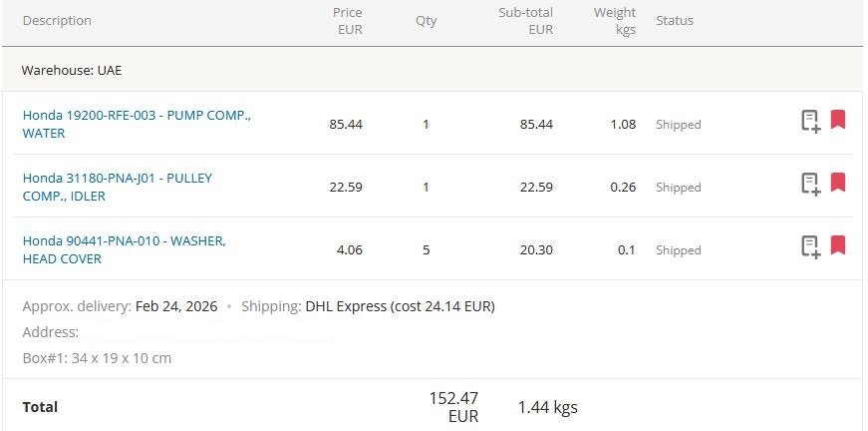Click the Warehouse: UAE section row
Image resolution: width=868 pixels, height=431 pixels.
pos(72,70)
